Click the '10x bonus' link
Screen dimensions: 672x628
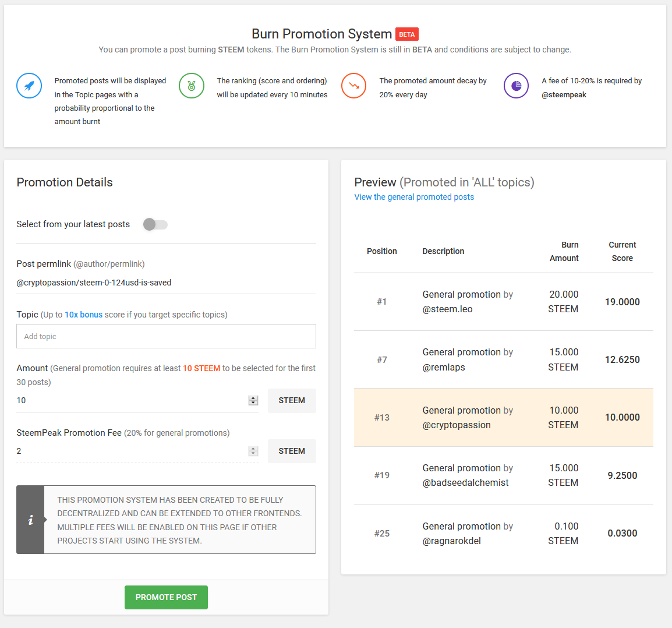(83, 315)
